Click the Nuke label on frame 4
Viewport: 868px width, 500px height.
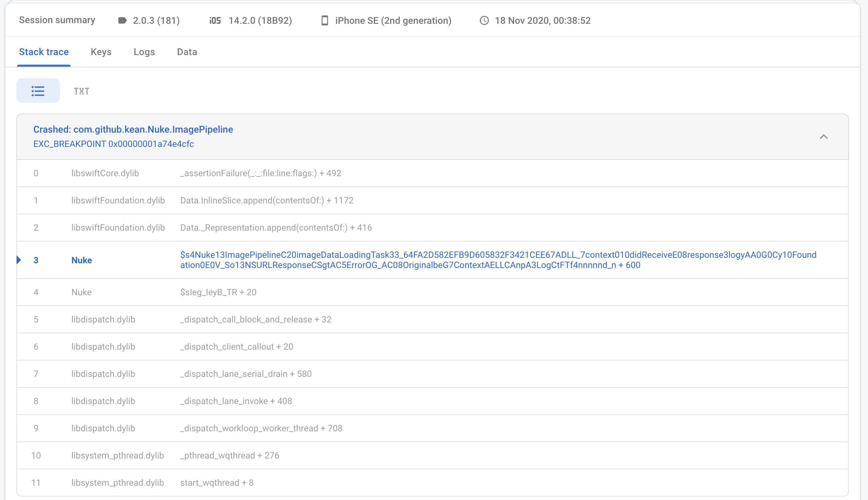[x=81, y=292]
